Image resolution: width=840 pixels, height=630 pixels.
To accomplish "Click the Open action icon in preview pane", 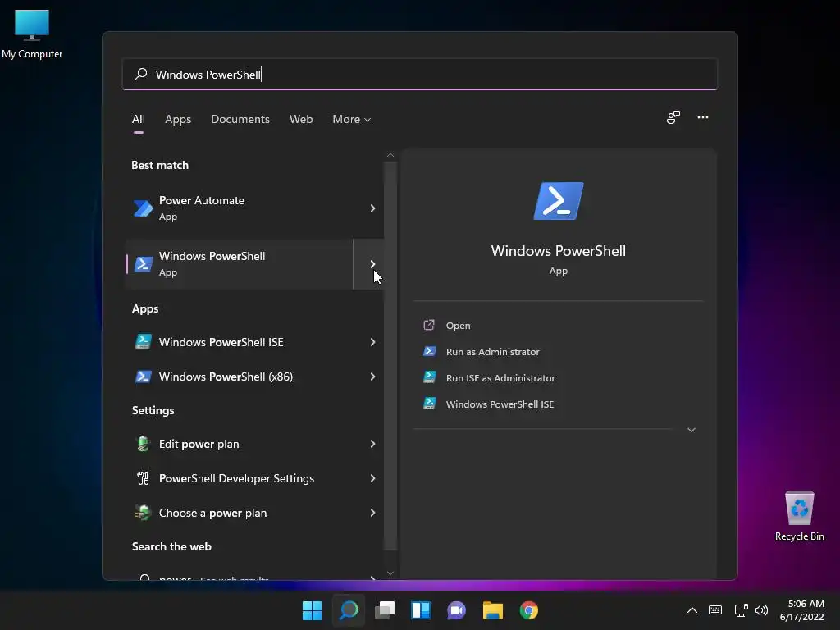I will (x=429, y=325).
